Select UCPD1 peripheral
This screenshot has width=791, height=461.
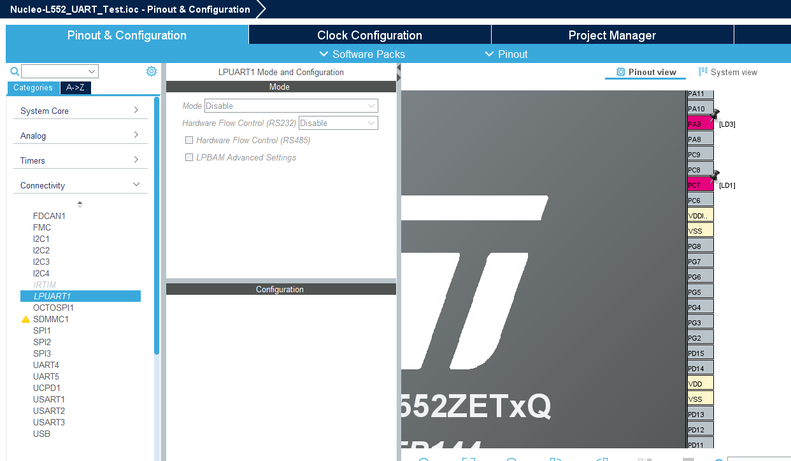[46, 388]
